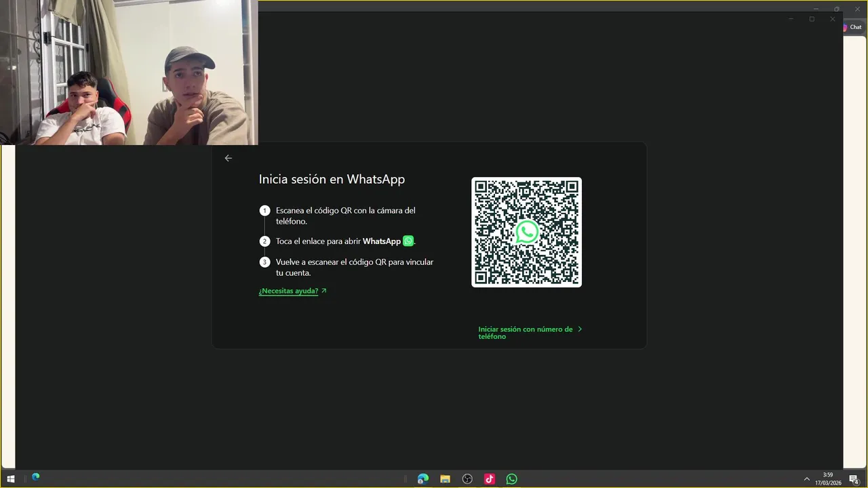This screenshot has width=868, height=488.
Task: Click the text Escanea el código QR con la cámara
Action: coord(345,216)
